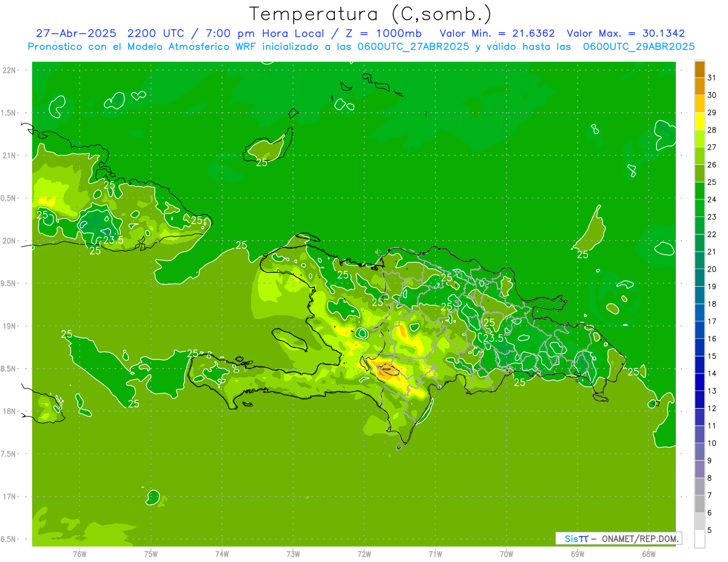Click the legend swatch between 10 and 11
The width and height of the screenshot is (728, 562).
[699, 434]
